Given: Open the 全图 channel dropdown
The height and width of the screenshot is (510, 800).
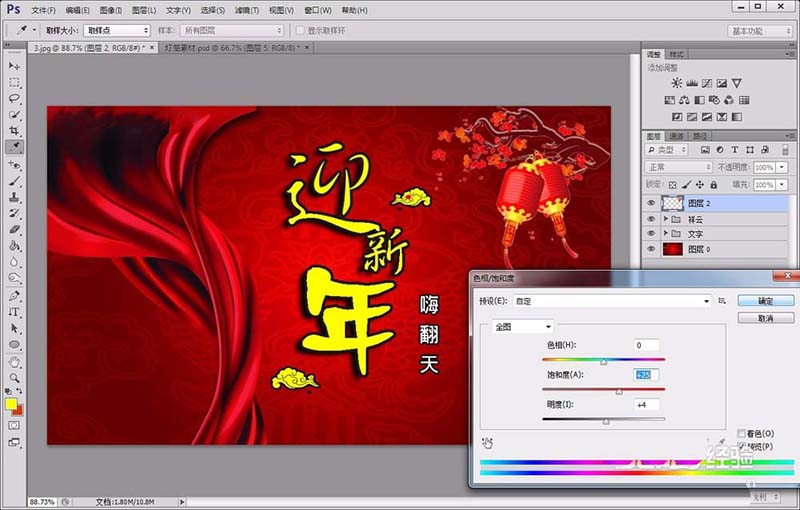Looking at the screenshot, I should (x=521, y=326).
